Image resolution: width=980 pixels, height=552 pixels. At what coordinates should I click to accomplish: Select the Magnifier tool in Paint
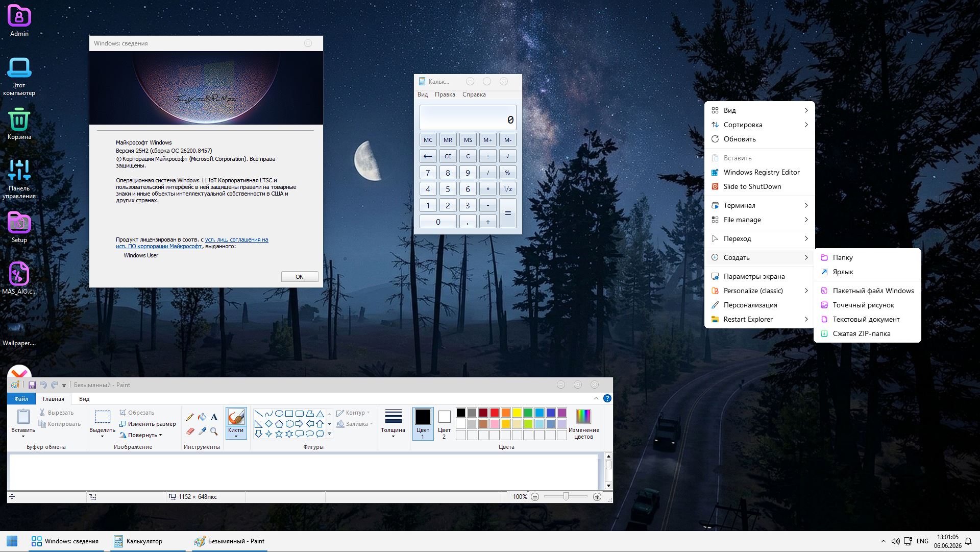[214, 431]
